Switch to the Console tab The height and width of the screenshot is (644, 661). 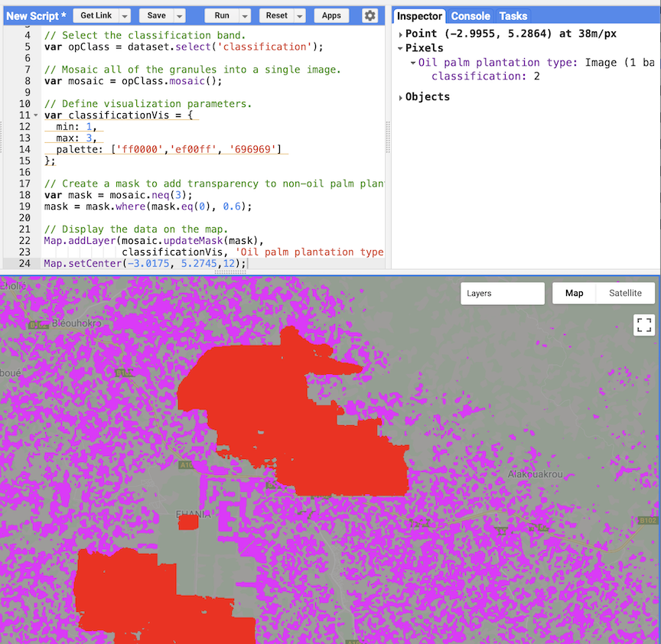pos(470,16)
